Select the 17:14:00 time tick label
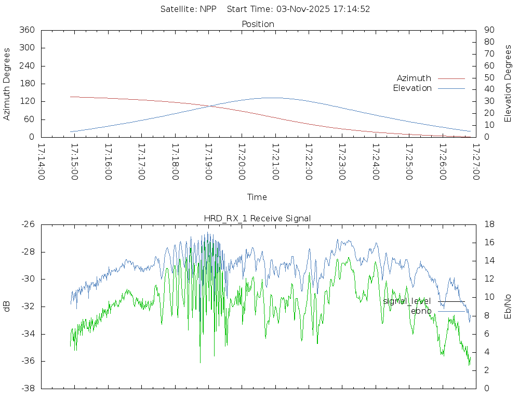This screenshot has height=399, width=532. tap(42, 162)
